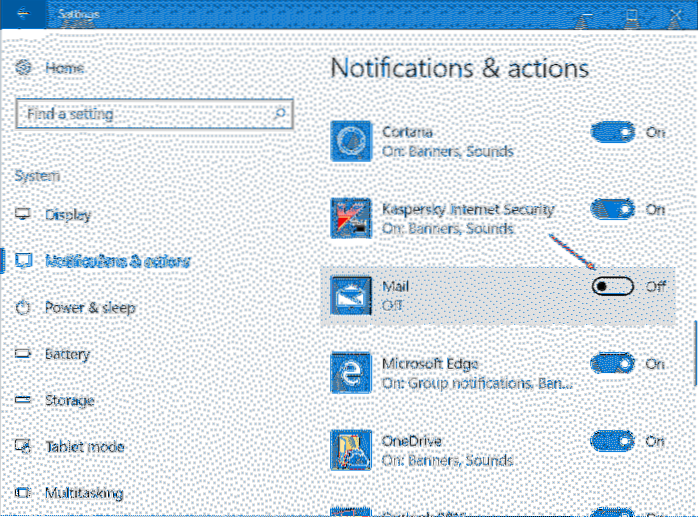Click the Kaspersky Internet Security icon
The image size is (698, 517).
tap(352, 219)
